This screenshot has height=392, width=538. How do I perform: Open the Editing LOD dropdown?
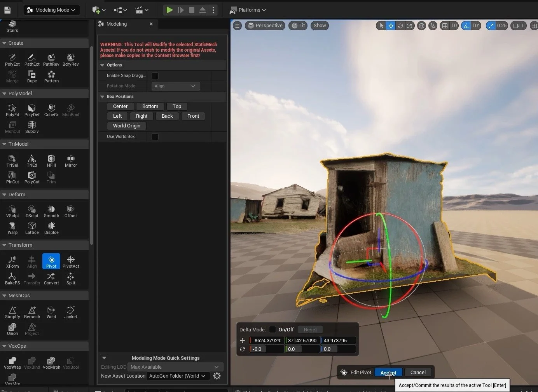[175, 367]
